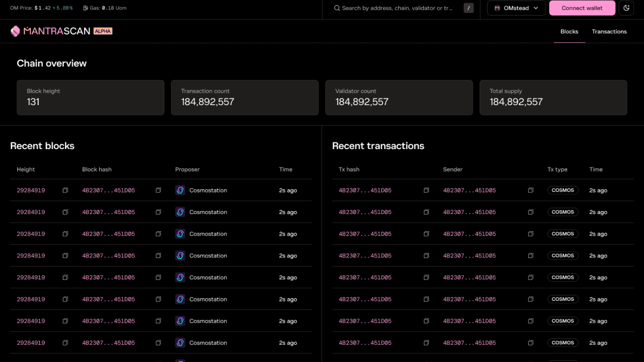Select the Block height card
This screenshot has height=362, width=644.
pos(90,98)
